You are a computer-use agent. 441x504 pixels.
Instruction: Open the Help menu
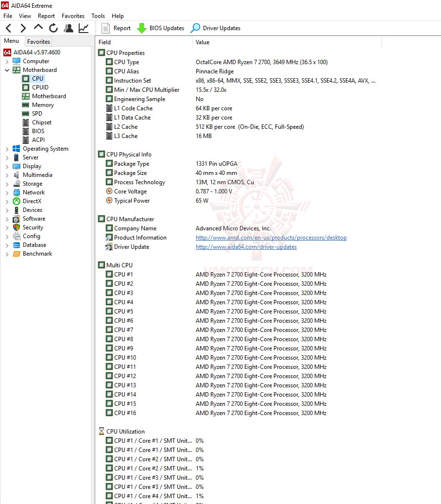tap(118, 16)
